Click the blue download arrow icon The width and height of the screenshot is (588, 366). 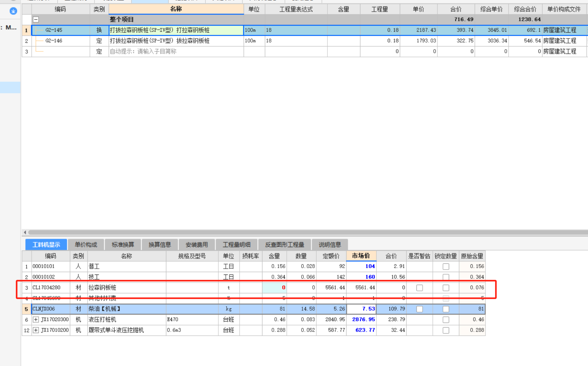tap(13, 11)
